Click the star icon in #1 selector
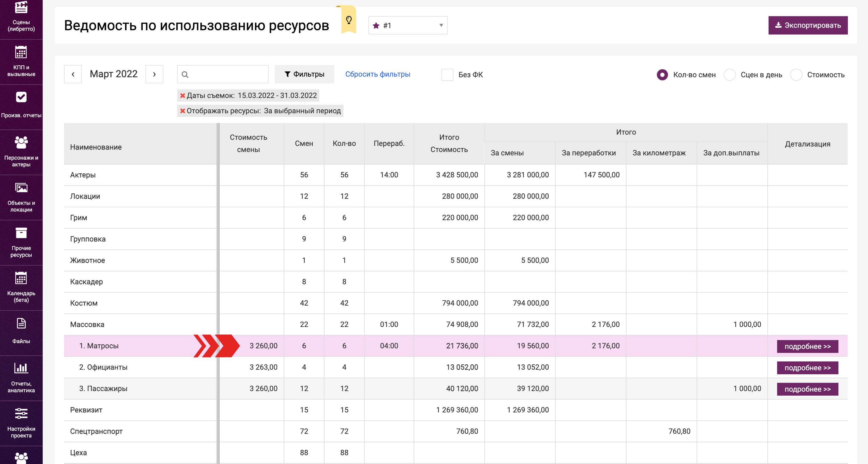The width and height of the screenshot is (868, 464). point(376,26)
